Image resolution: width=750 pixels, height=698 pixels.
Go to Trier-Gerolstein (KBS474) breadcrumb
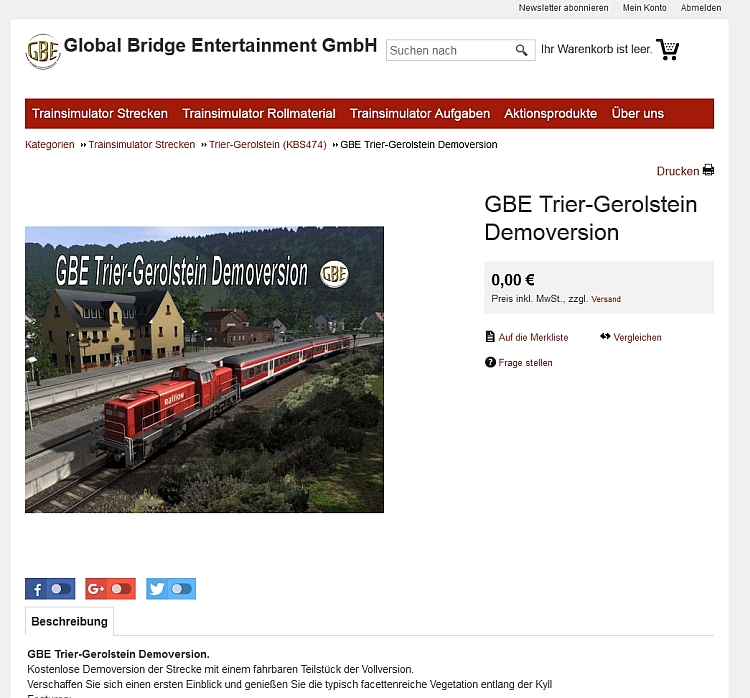pos(268,144)
